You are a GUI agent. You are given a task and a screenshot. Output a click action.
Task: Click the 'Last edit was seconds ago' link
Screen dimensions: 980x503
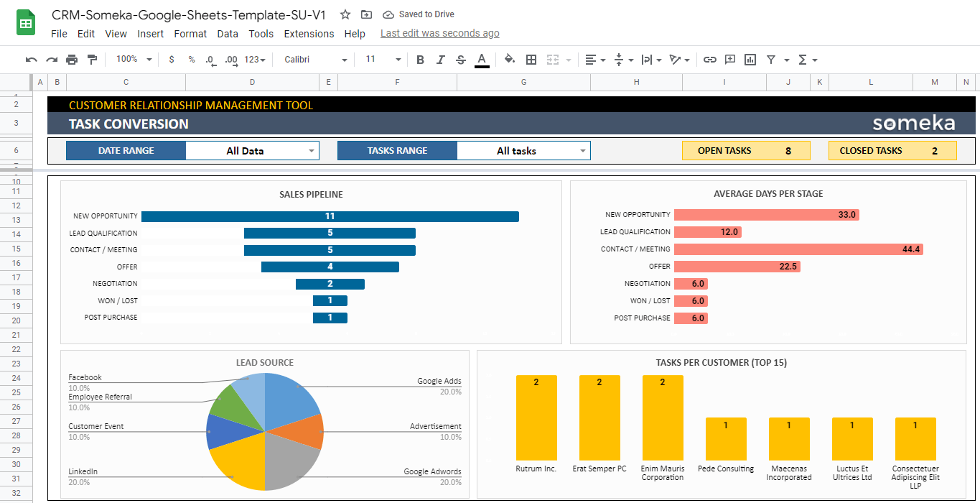tap(439, 34)
